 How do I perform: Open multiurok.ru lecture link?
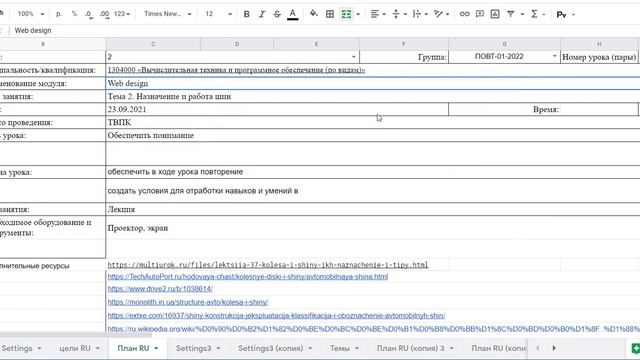[x=268, y=265]
